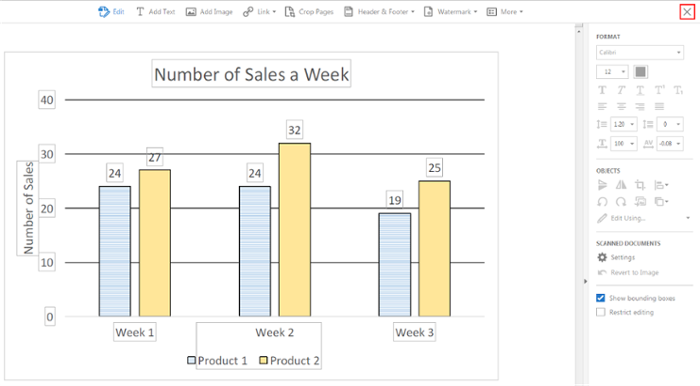The width and height of the screenshot is (700, 386).
Task: Apply italic text style icon
Action: click(621, 90)
